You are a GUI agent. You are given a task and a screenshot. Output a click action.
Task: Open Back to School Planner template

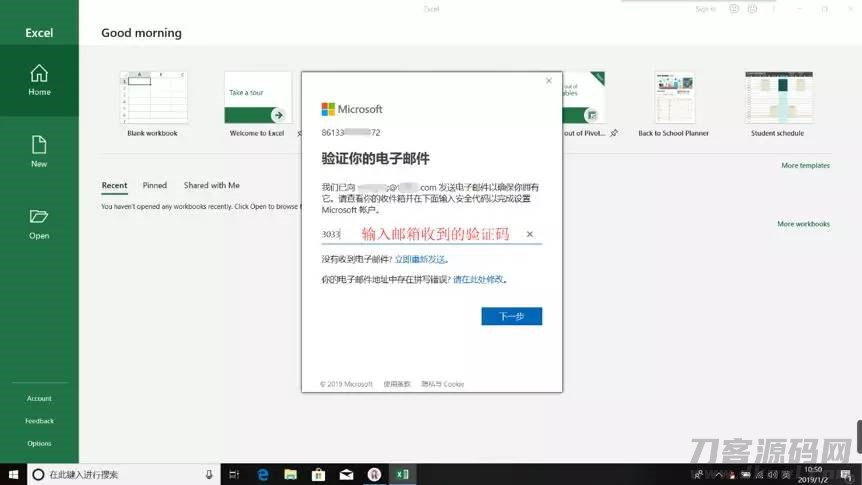tap(673, 104)
